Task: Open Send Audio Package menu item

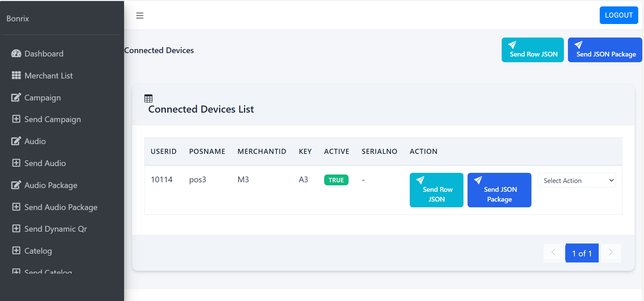Action: [x=61, y=207]
